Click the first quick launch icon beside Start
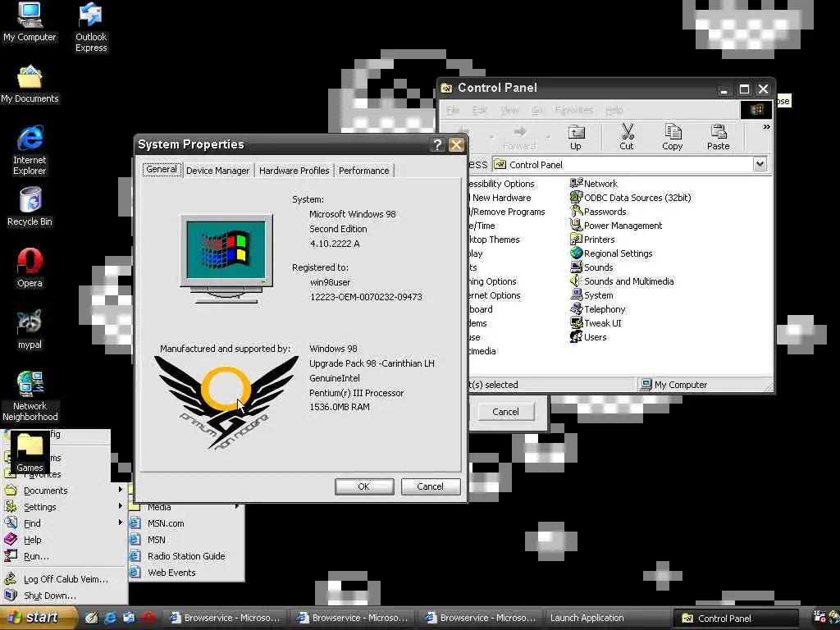Screen dimensions: 840x630 point(92,618)
